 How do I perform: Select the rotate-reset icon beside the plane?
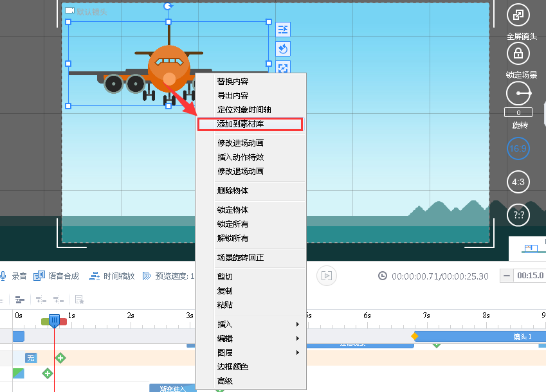tap(282, 49)
